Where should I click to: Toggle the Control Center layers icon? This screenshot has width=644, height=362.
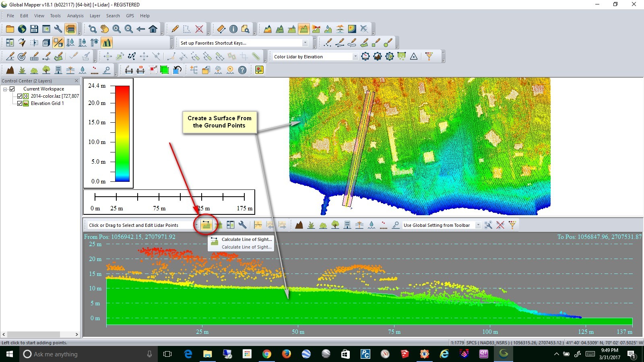70,29
